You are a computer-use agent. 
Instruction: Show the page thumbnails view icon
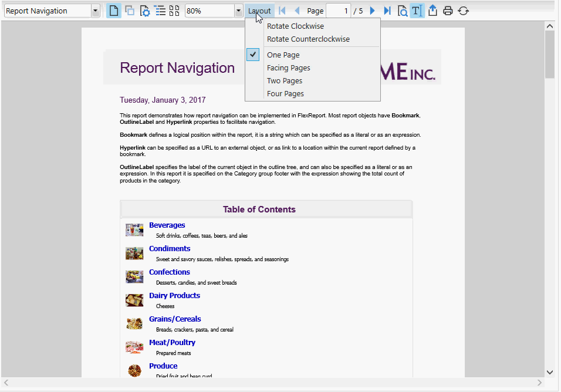coord(174,11)
